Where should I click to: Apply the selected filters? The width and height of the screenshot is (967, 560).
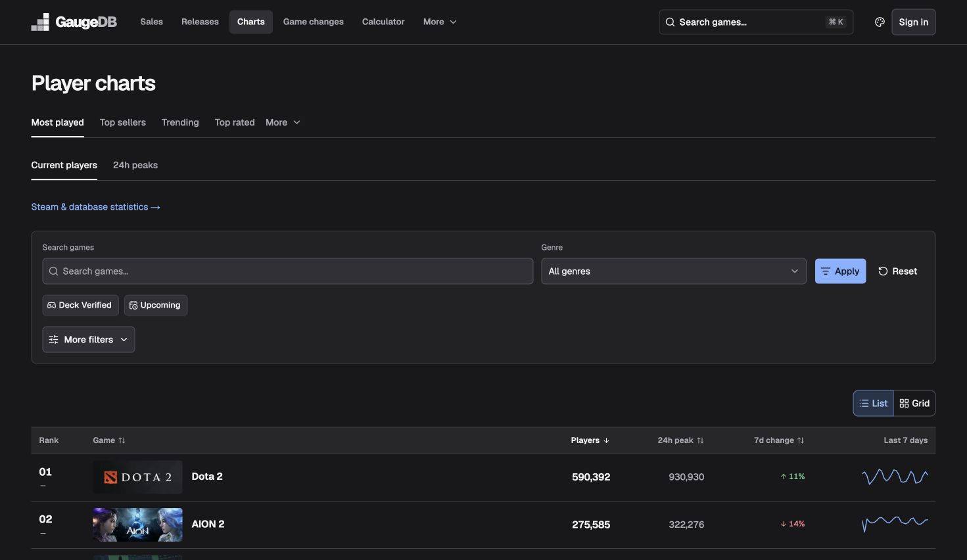click(840, 271)
